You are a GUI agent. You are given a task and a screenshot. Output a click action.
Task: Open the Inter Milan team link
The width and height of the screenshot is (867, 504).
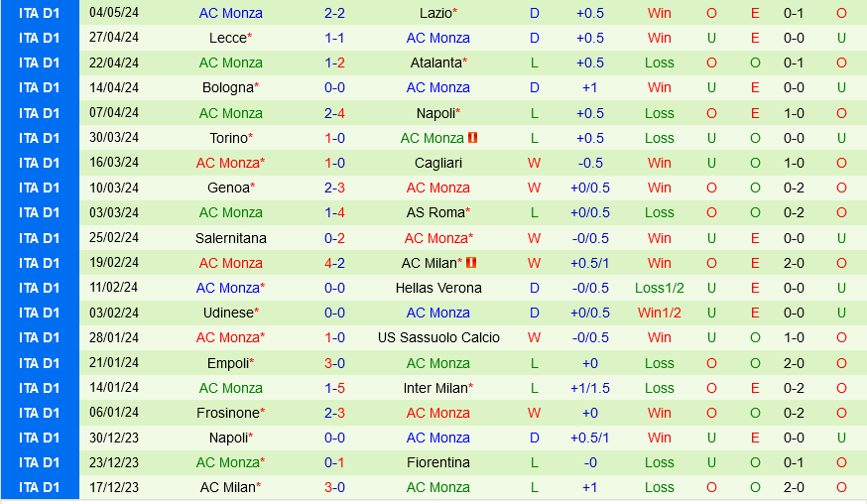click(435, 388)
